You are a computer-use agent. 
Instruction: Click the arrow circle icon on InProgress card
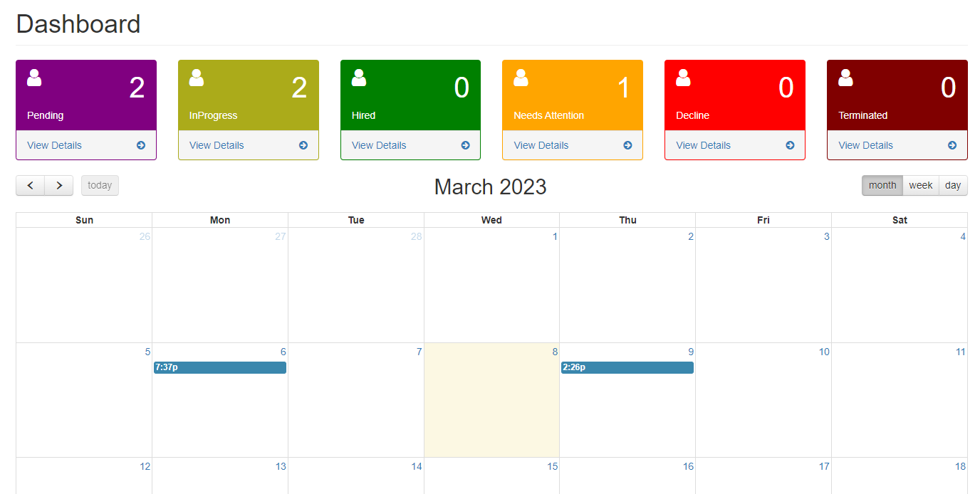point(303,145)
